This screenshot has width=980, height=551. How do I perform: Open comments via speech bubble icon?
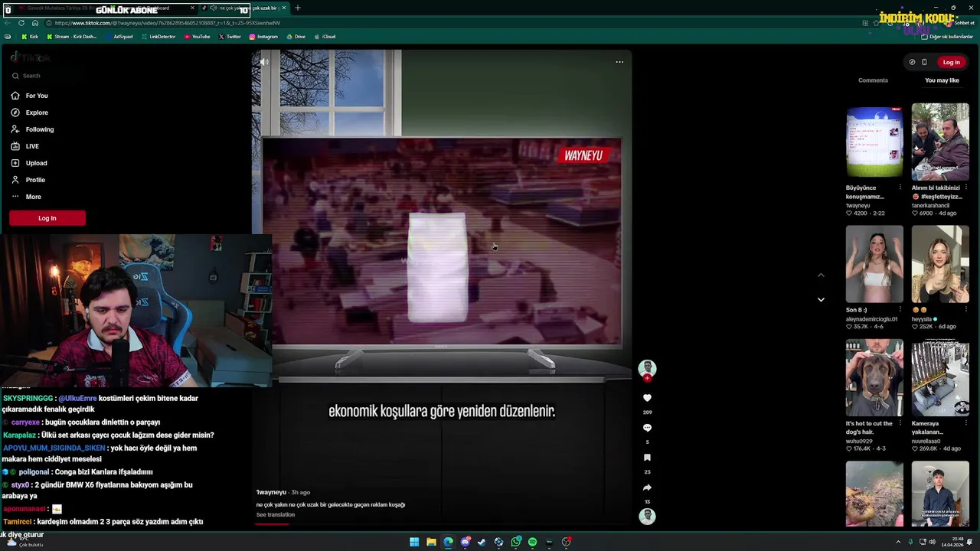[x=647, y=428]
